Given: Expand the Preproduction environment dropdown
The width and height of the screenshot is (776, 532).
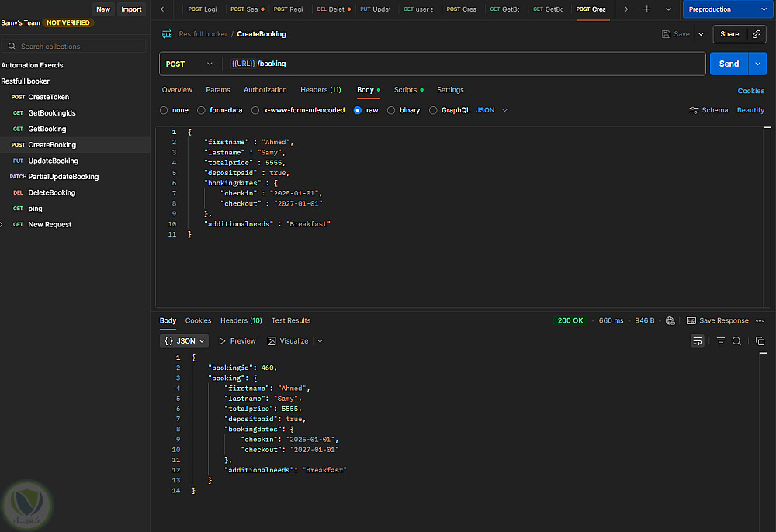Looking at the screenshot, I should coord(727,9).
